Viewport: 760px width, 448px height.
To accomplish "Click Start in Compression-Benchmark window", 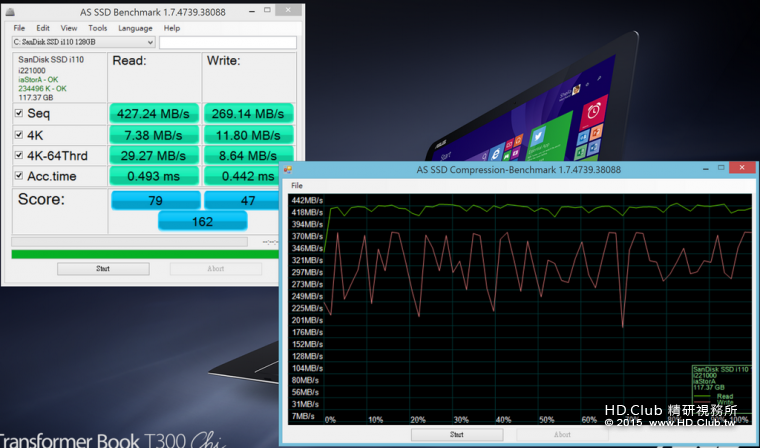I will coord(457,434).
